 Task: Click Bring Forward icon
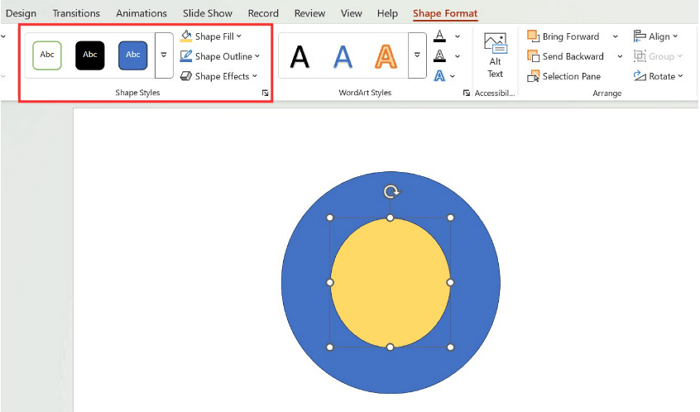coord(533,37)
